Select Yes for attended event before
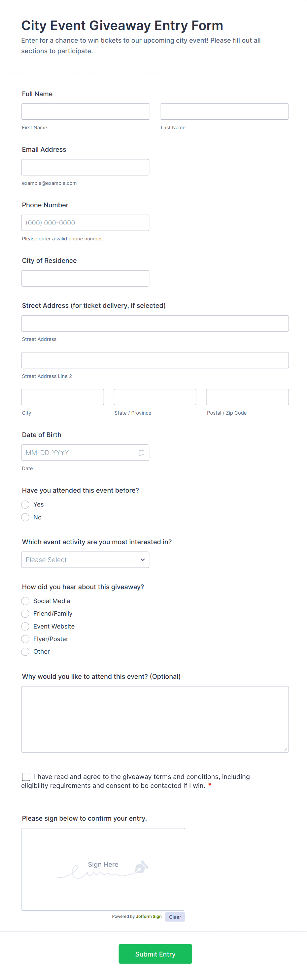The height and width of the screenshot is (980, 307). point(25,505)
